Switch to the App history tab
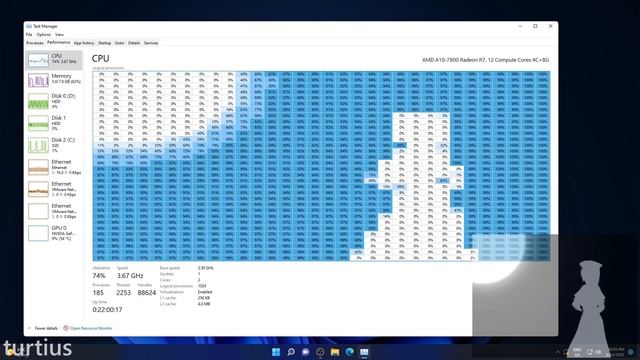640x360 pixels. [84, 43]
